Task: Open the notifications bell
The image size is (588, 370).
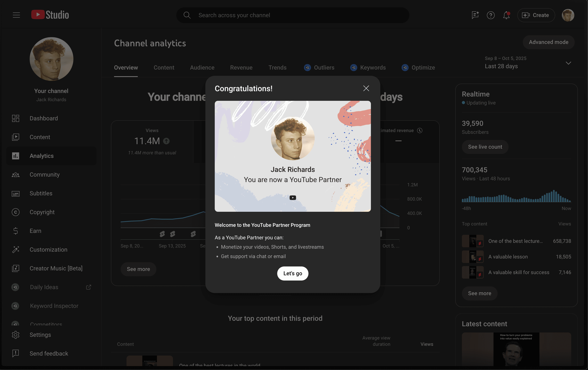Action: [506, 15]
